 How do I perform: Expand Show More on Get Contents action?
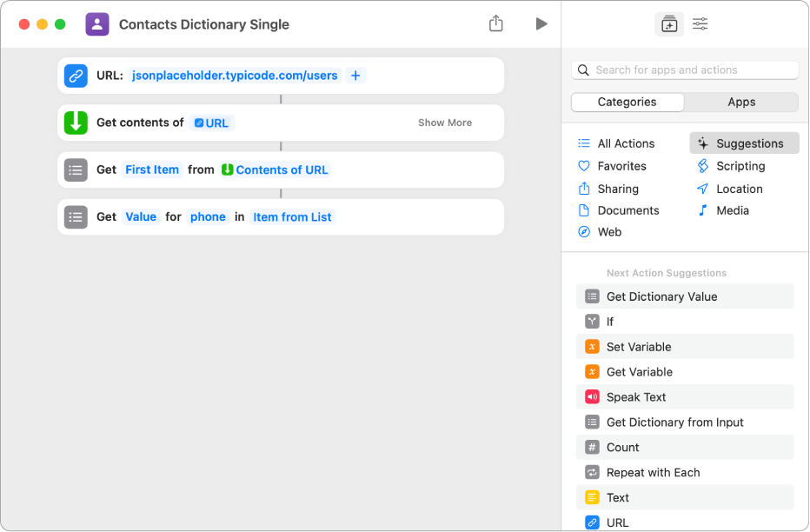coord(444,123)
